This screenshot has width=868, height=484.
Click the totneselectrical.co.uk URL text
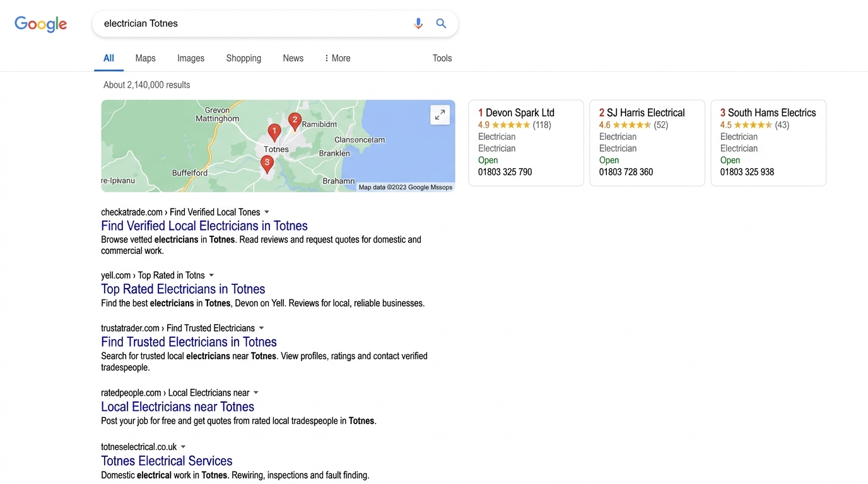(x=139, y=447)
